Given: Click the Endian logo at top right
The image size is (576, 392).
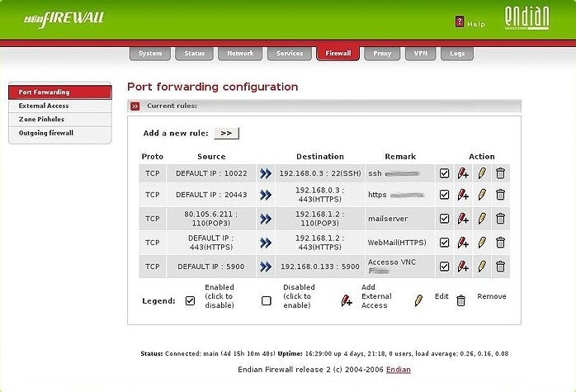Looking at the screenshot, I should tap(527, 17).
